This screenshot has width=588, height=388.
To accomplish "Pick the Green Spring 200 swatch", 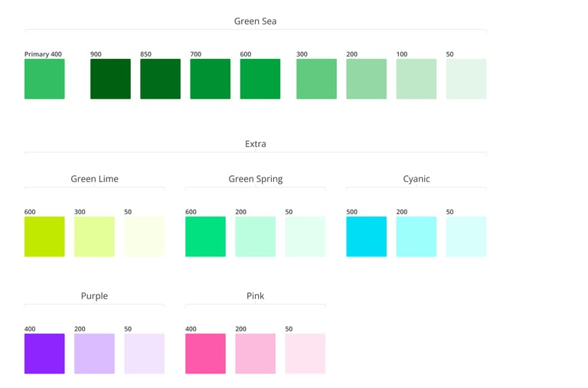I will click(255, 236).
